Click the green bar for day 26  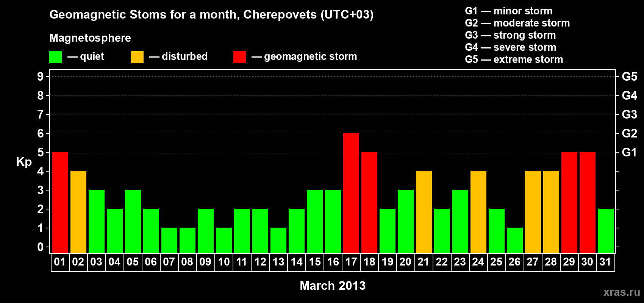click(x=515, y=240)
